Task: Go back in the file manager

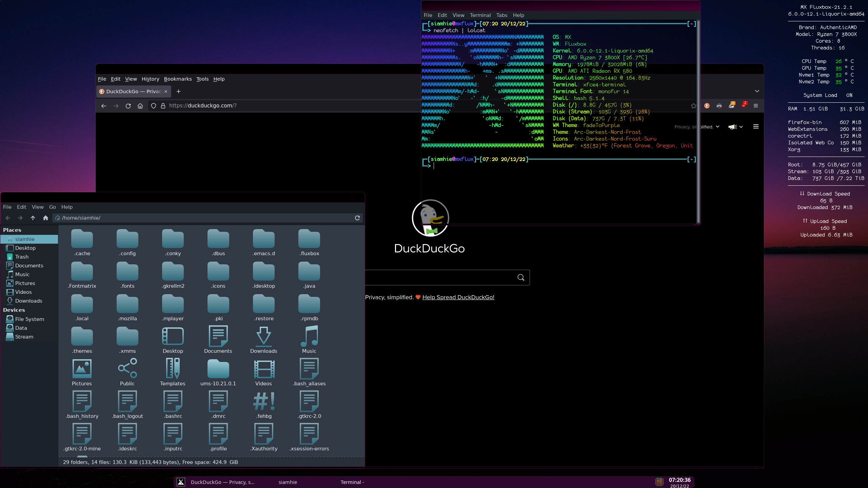Action: 8,218
